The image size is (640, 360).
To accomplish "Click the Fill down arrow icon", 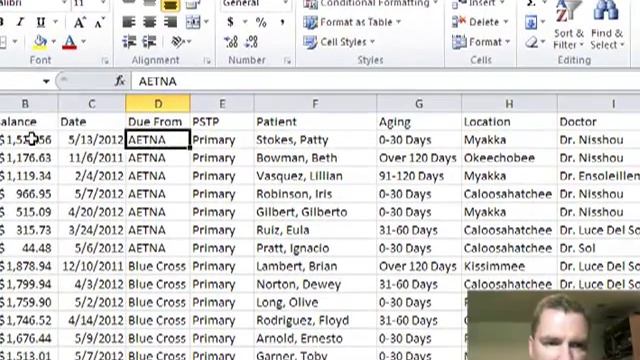I will [x=531, y=22].
